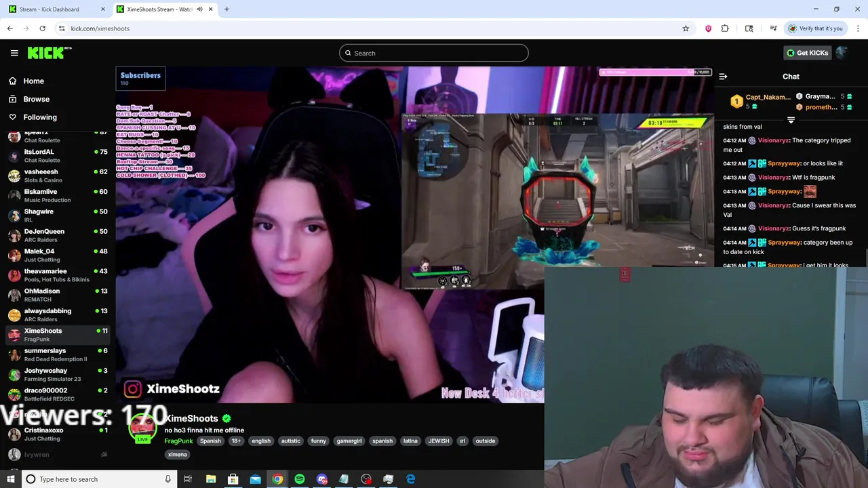Collapse the chat panel arrow icon
The width and height of the screenshot is (868, 488).
tap(723, 77)
